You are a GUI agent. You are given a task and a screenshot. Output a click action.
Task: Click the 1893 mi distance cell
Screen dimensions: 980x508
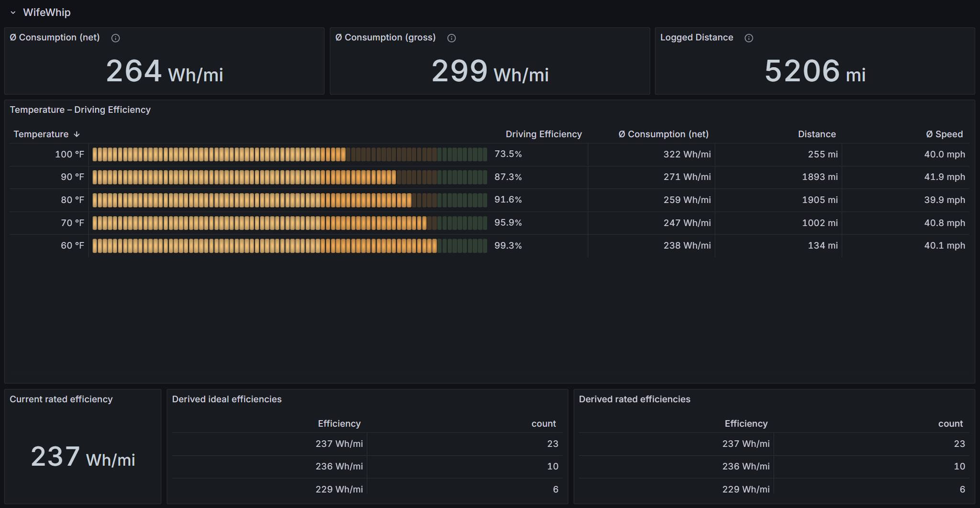pos(779,177)
